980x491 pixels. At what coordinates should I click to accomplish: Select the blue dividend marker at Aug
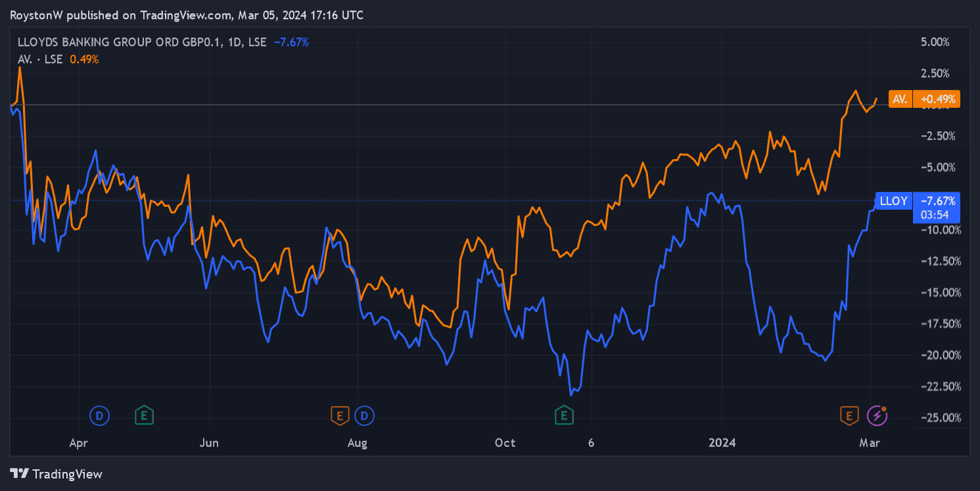(x=363, y=415)
